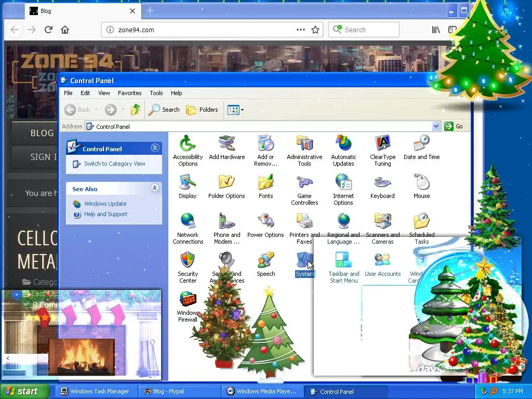Viewport: 532px width, 399px height.
Task: Open Display settings icon
Action: click(x=188, y=187)
